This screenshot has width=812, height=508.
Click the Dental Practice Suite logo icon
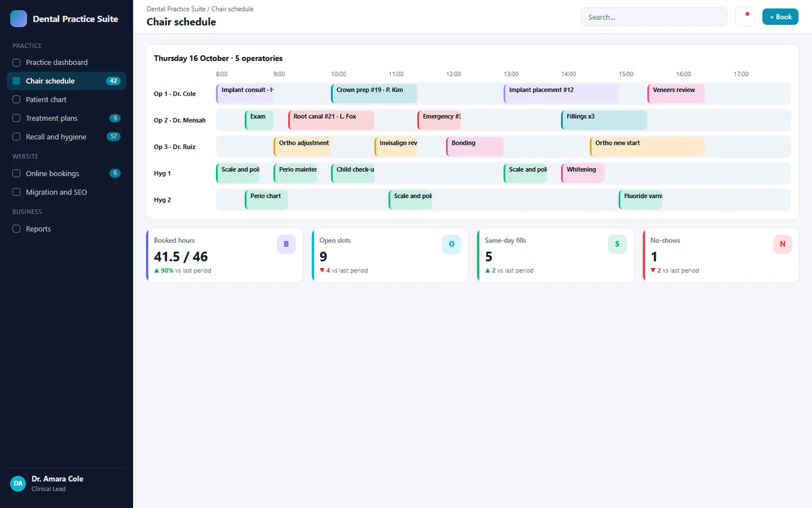point(19,19)
